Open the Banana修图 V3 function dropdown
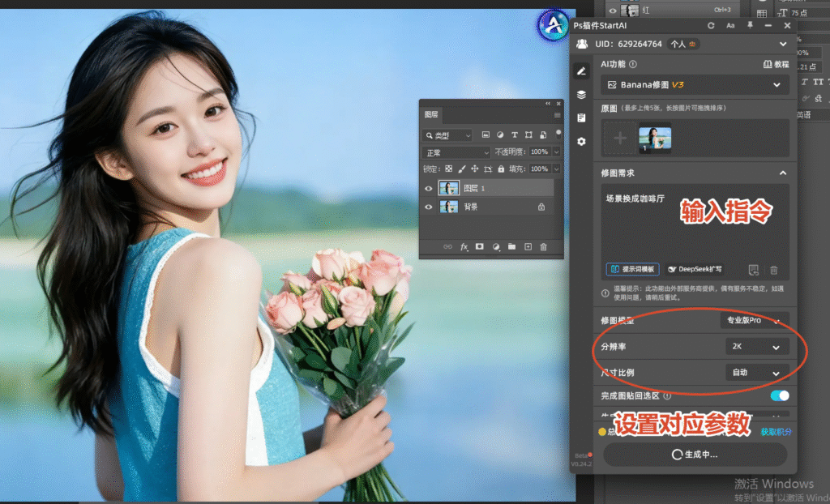This screenshot has width=830, height=504. tap(695, 85)
